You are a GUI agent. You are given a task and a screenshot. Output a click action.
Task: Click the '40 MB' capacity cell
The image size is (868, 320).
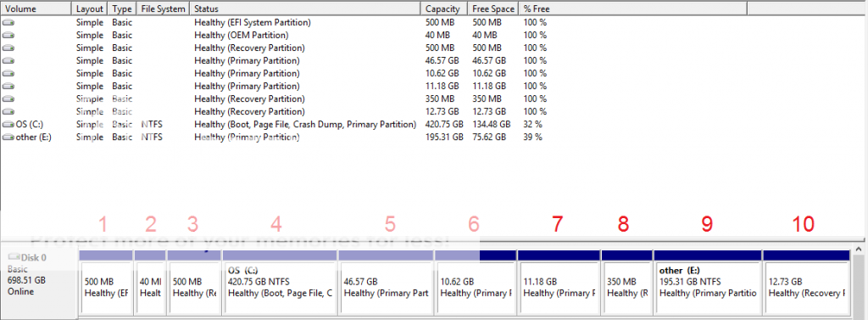pos(438,36)
